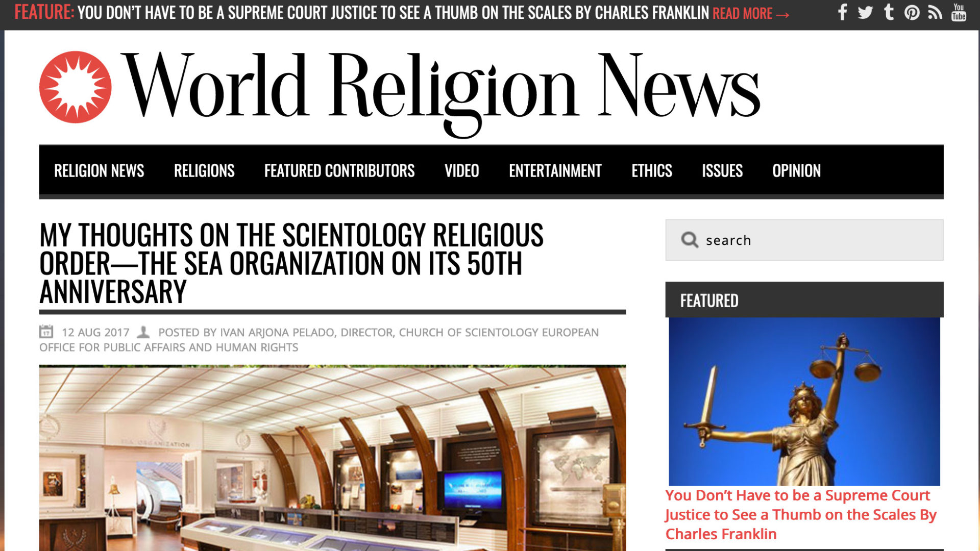Screen dimensions: 980x551
Task: Open the Religion News menu
Action: 100,171
